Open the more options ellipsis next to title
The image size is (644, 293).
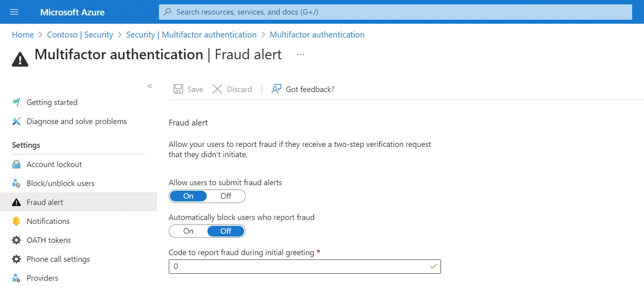point(300,54)
